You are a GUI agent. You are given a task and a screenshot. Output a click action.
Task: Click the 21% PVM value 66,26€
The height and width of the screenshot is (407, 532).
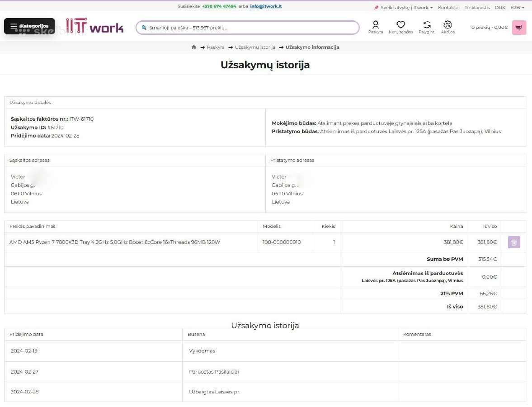pos(488,293)
